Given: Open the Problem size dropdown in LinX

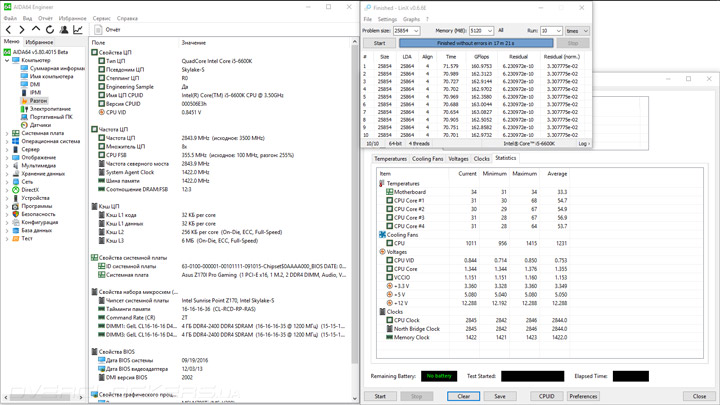Looking at the screenshot, I should [415, 31].
